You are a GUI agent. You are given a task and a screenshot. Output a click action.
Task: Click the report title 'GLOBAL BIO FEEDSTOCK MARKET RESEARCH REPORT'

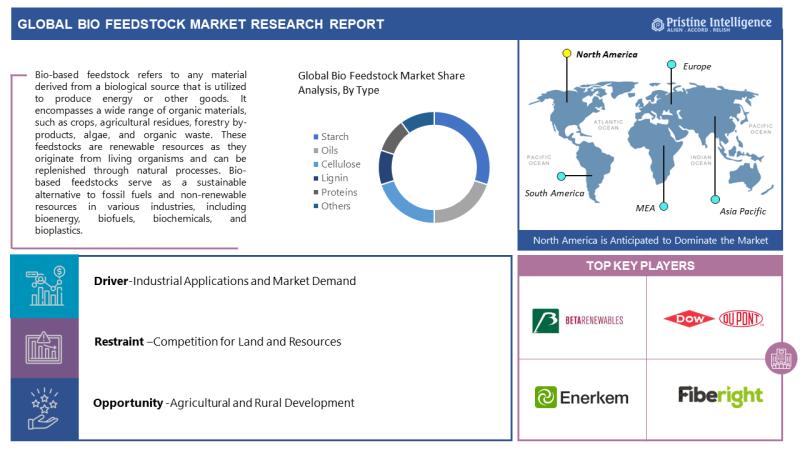click(201, 24)
